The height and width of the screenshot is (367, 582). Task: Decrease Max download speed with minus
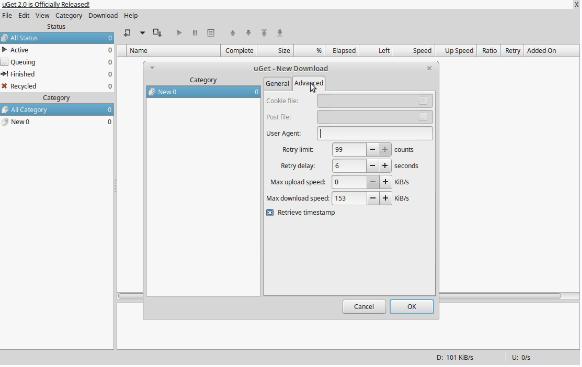pos(373,198)
